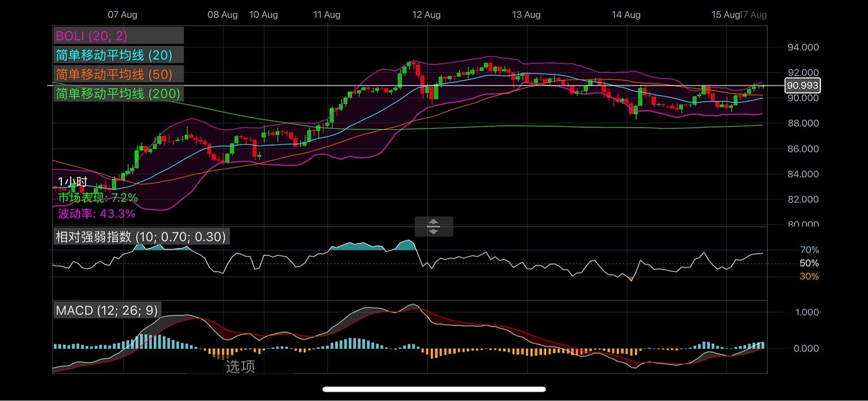Click the 13 Aug date label
Viewport: 868px width, 401px height.
pos(526,14)
